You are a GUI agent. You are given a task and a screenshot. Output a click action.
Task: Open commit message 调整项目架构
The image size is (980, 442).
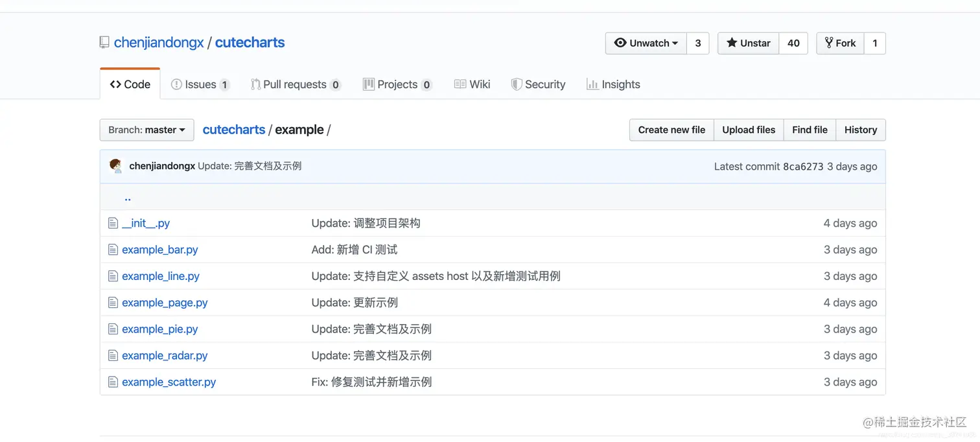(366, 223)
